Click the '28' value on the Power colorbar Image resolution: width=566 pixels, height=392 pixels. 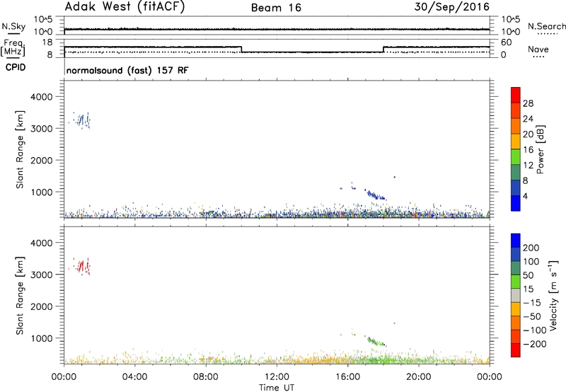click(x=528, y=103)
